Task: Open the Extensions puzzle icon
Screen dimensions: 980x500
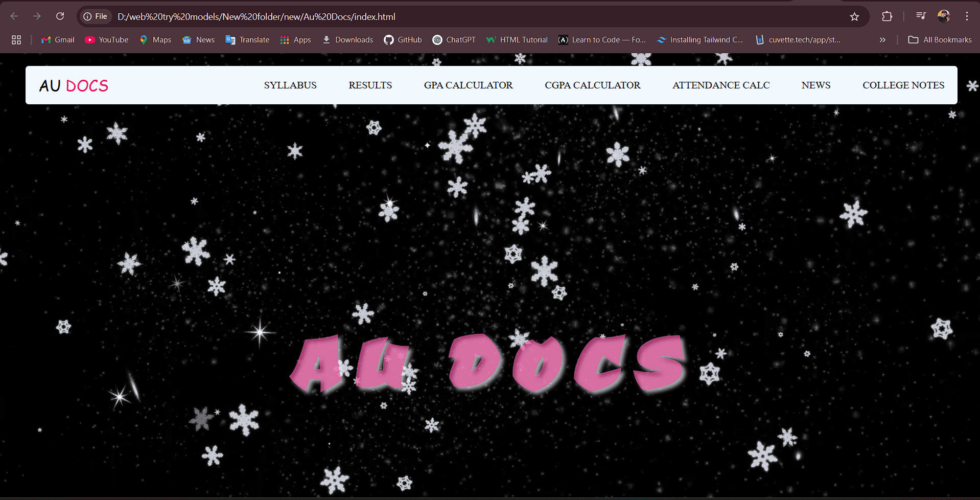Action: click(887, 16)
